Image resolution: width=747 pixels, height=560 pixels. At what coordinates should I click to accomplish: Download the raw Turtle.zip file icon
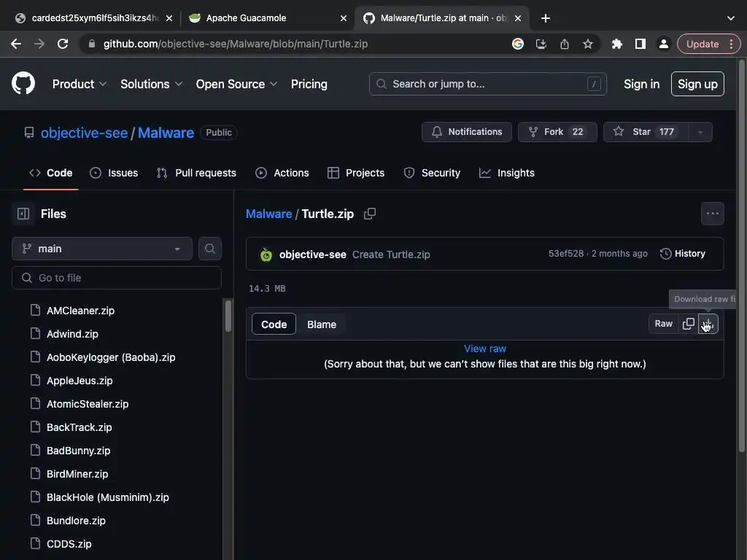708,324
